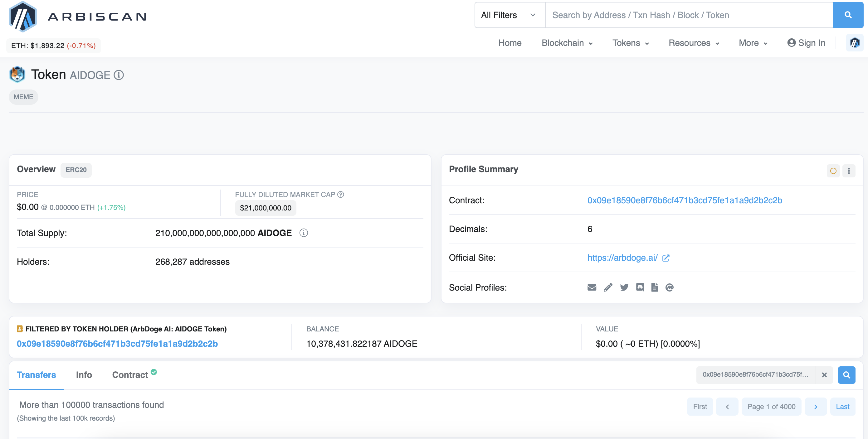
Task: Click the First page button
Action: 700,406
